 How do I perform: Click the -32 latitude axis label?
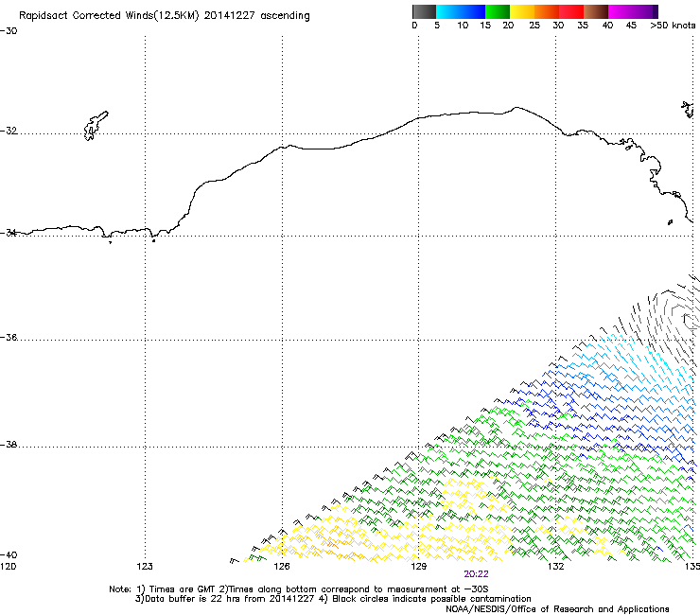click(x=9, y=131)
